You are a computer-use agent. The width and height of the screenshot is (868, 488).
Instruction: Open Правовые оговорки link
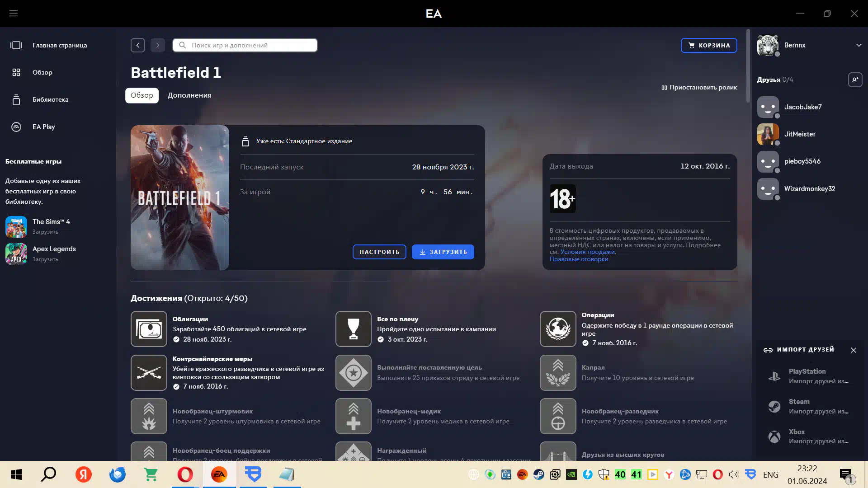579,259
